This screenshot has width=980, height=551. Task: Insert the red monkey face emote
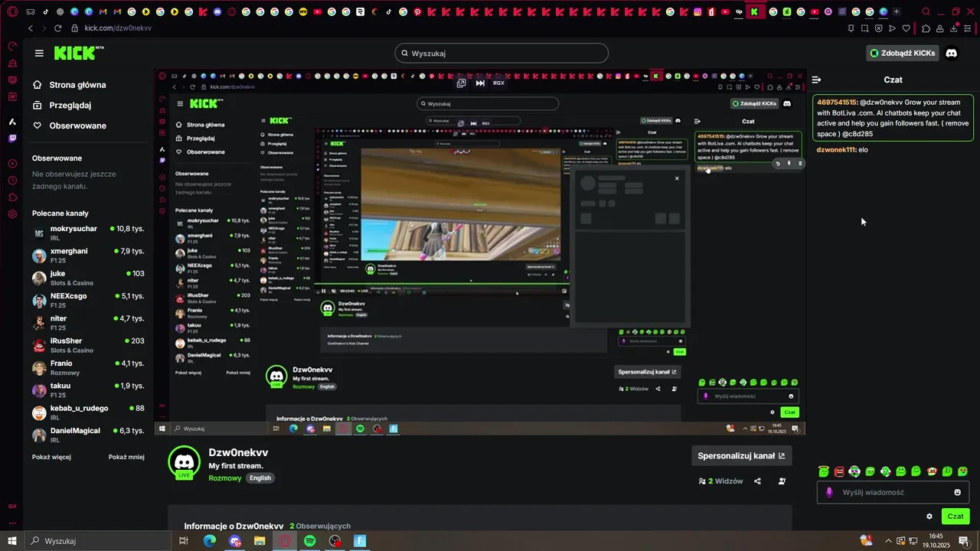[x=932, y=471]
